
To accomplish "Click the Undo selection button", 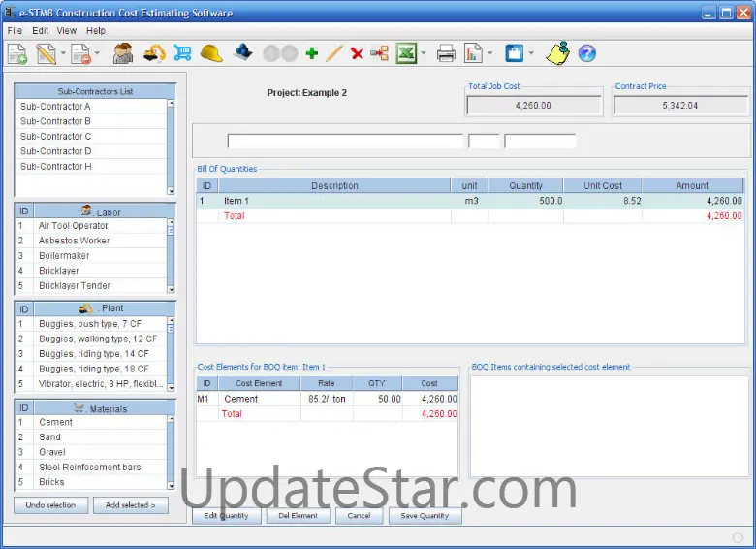I will pos(50,505).
